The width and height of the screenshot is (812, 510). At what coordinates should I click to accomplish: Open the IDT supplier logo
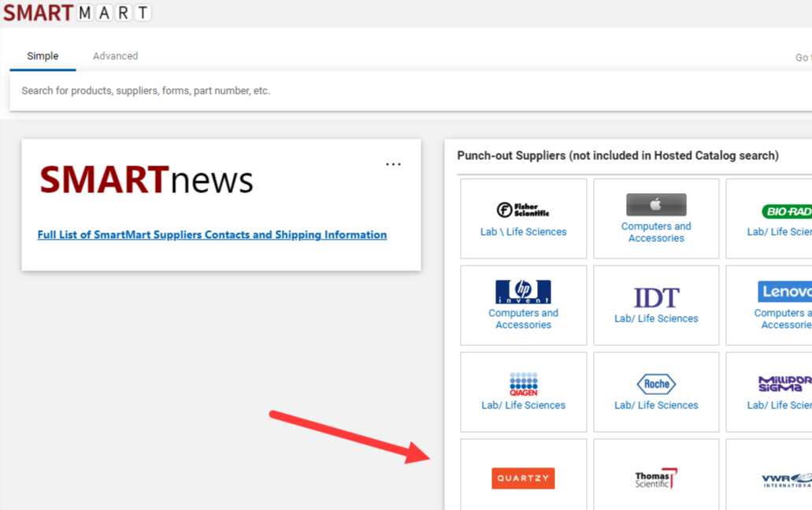[x=656, y=298]
